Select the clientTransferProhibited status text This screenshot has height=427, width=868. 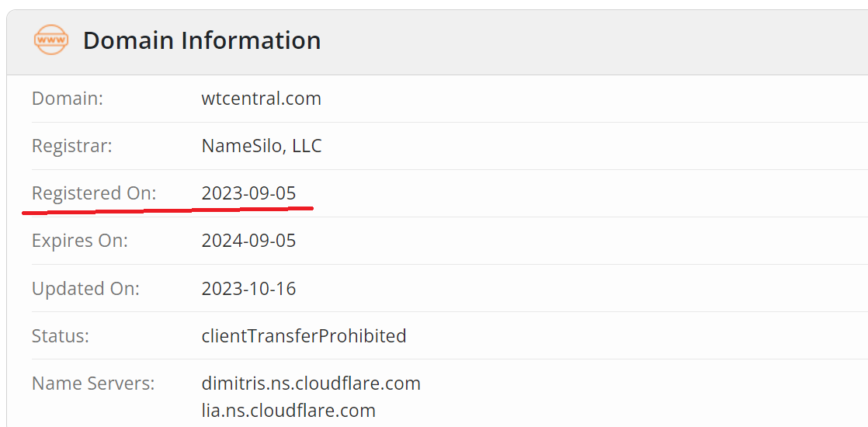[304, 336]
